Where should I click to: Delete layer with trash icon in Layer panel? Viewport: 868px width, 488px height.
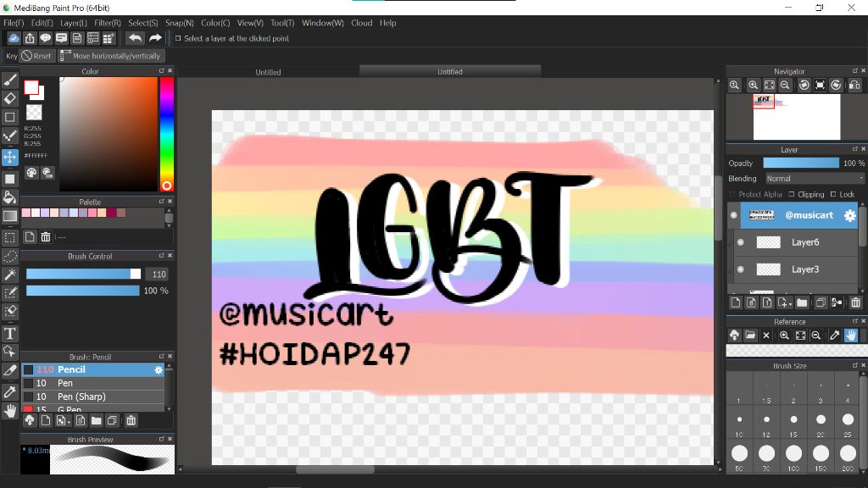tap(856, 302)
